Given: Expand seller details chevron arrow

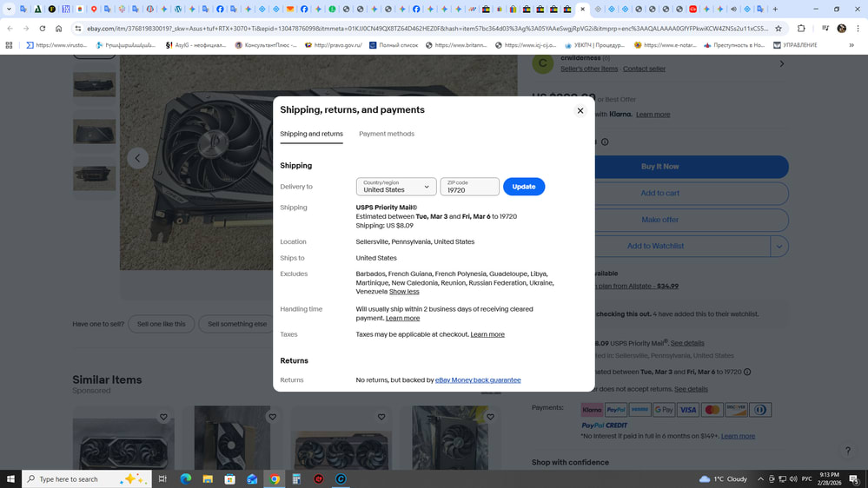Looking at the screenshot, I should (x=782, y=63).
